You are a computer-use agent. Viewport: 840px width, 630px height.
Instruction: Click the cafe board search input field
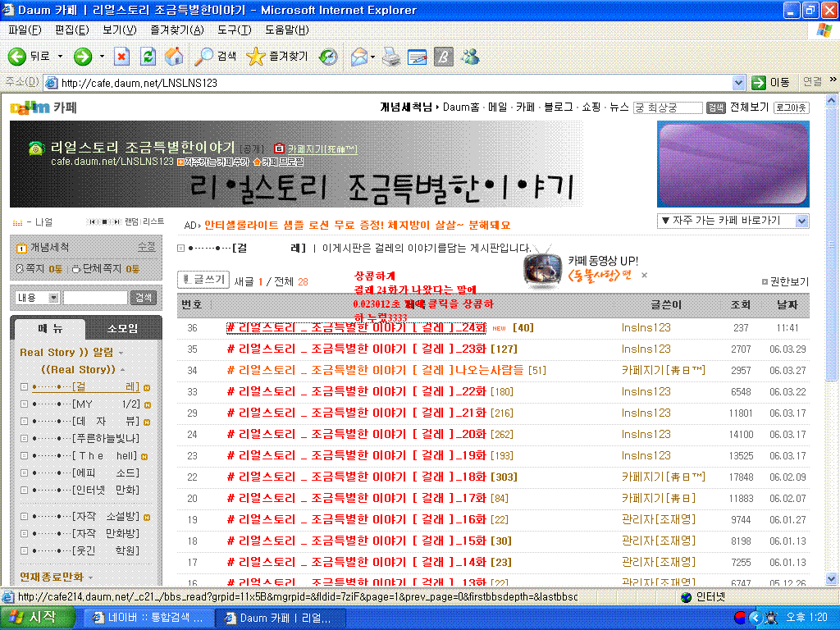[95, 298]
